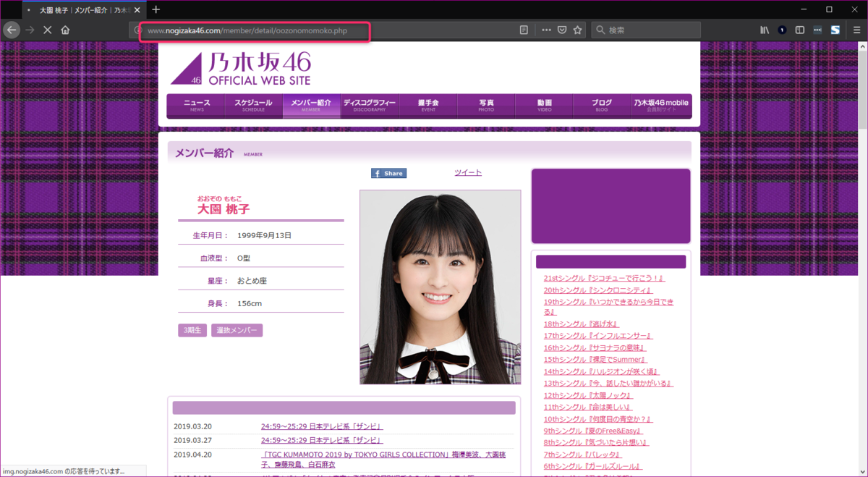Stop loading the page
868x477 pixels.
point(47,30)
